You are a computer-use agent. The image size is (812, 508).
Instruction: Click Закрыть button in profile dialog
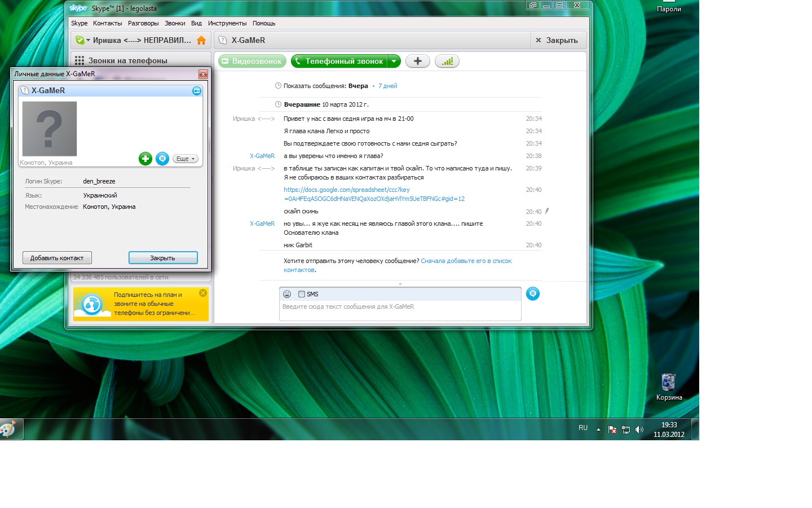(x=163, y=258)
